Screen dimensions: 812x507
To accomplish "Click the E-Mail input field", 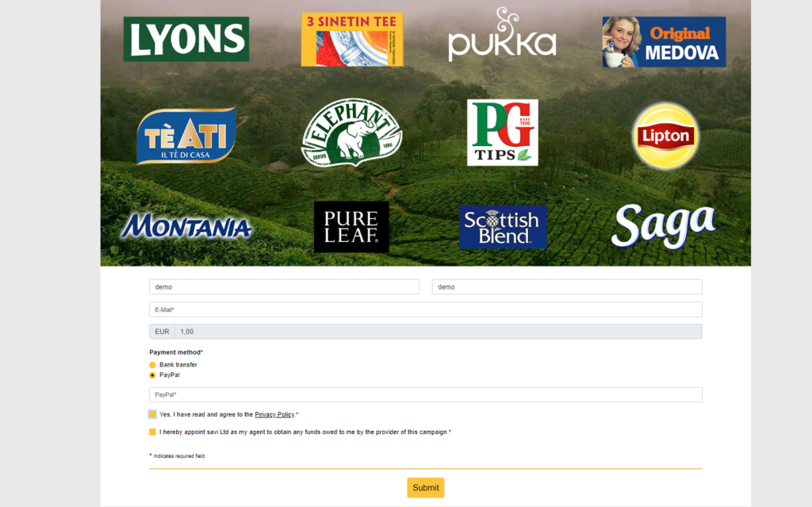I will (426, 309).
